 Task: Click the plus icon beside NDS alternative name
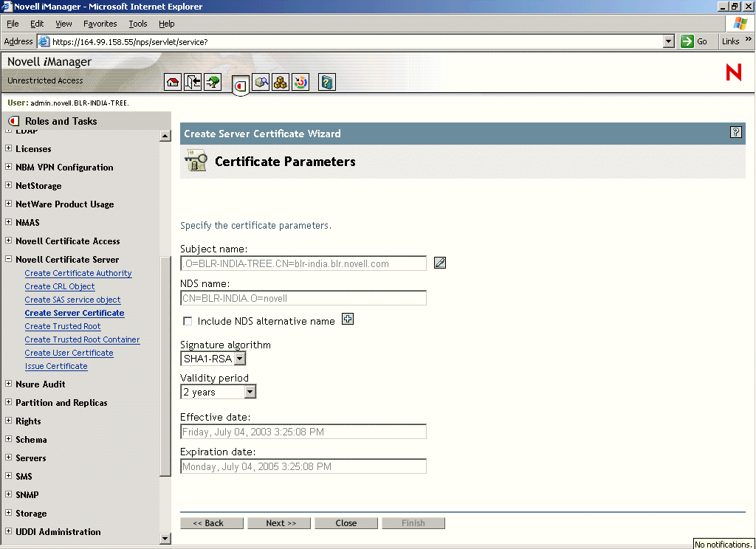coord(348,319)
